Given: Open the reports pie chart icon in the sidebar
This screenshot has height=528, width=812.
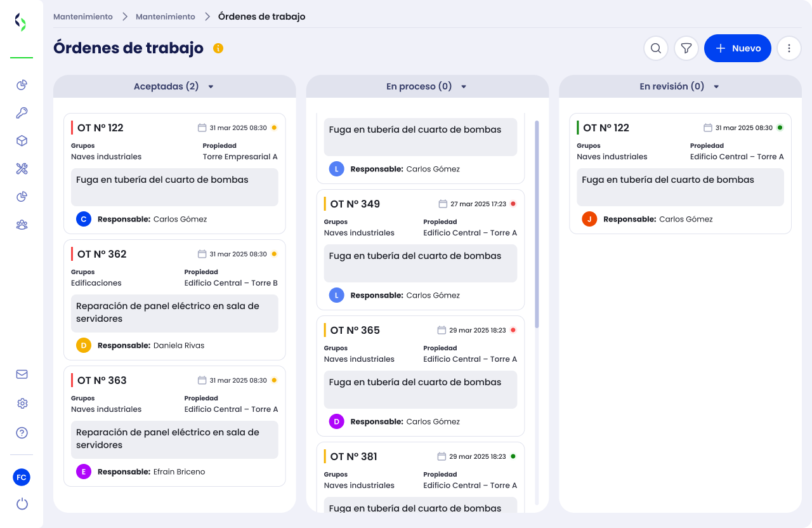Looking at the screenshot, I should 22,197.
